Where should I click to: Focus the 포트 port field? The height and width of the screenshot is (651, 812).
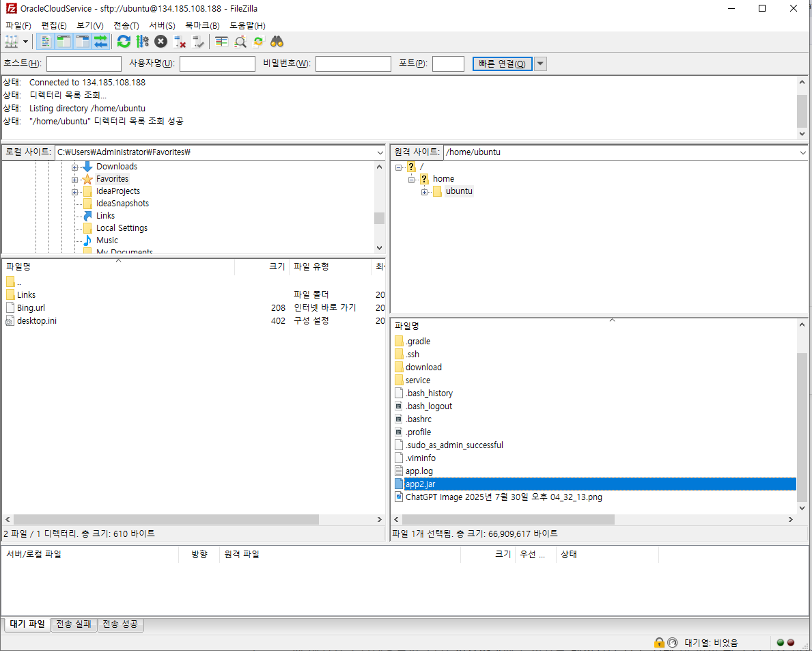[448, 64]
